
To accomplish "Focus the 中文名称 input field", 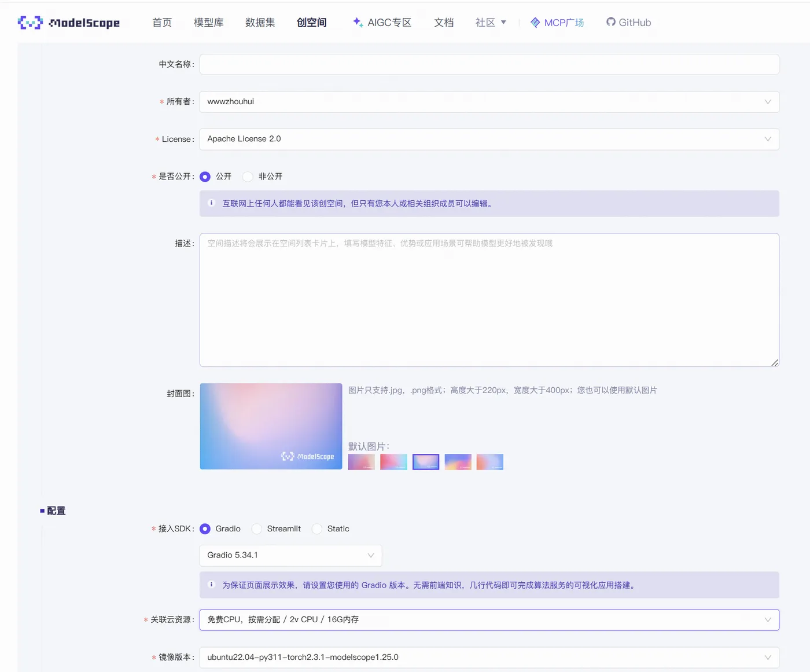I will pyautogui.click(x=489, y=64).
